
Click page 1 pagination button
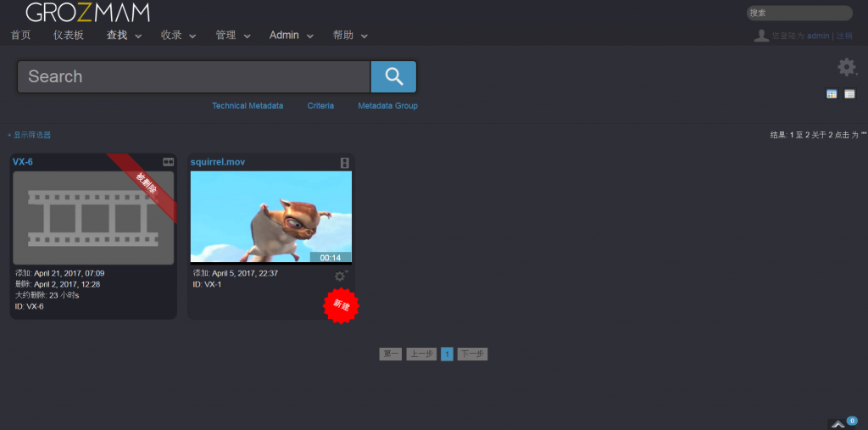(x=447, y=354)
